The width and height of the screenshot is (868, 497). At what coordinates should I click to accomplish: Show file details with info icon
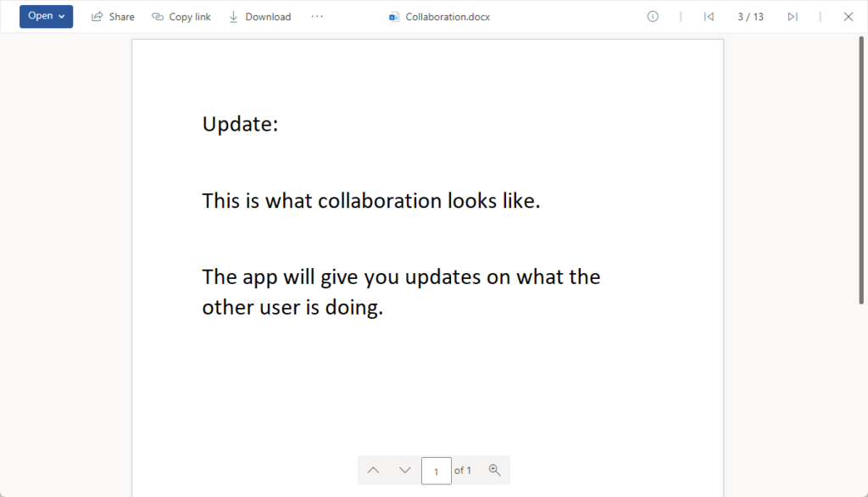(x=653, y=17)
